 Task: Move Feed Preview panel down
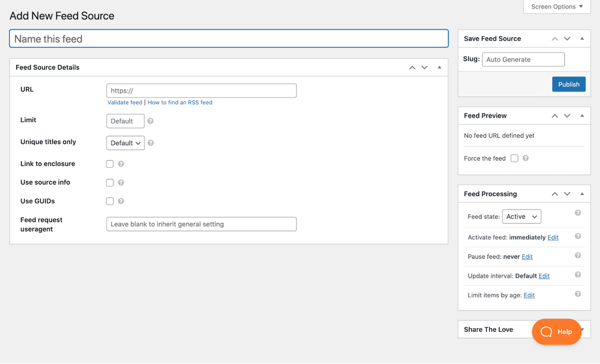(567, 115)
